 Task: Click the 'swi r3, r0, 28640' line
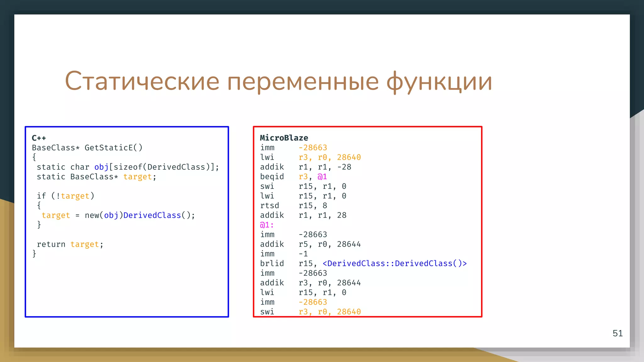(310, 312)
